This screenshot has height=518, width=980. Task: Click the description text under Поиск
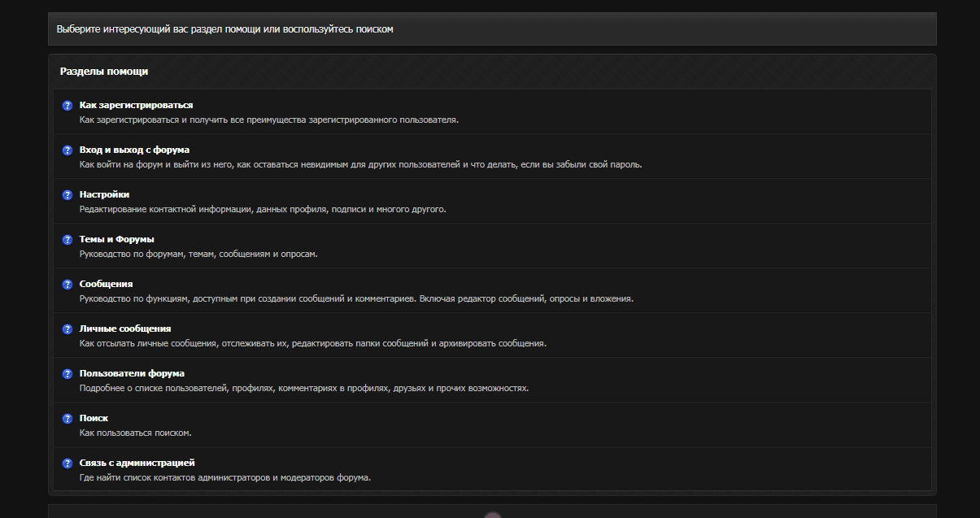point(135,433)
